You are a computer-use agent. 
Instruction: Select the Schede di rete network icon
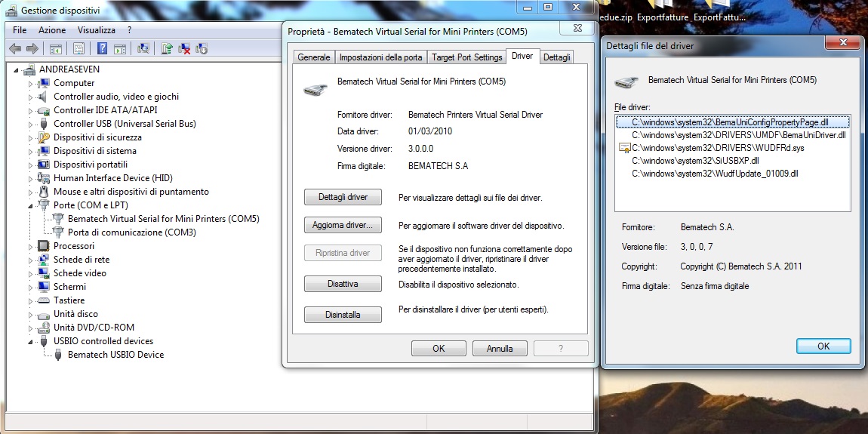click(x=44, y=260)
